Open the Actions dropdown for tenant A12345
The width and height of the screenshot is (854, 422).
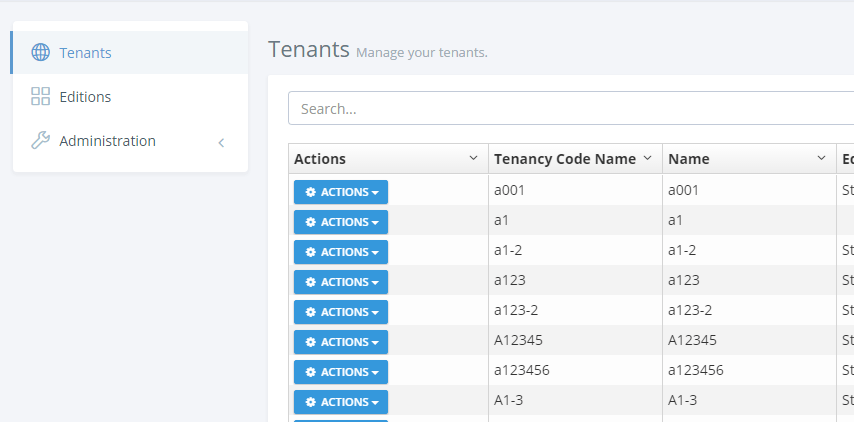(341, 341)
